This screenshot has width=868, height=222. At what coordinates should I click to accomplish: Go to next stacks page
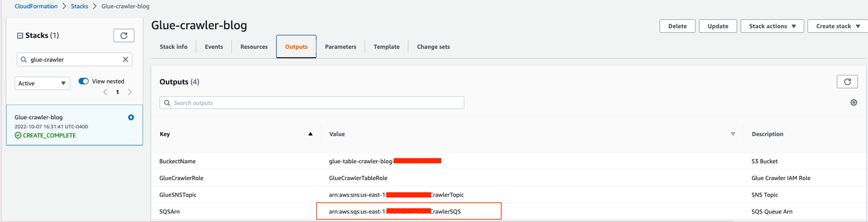click(130, 92)
